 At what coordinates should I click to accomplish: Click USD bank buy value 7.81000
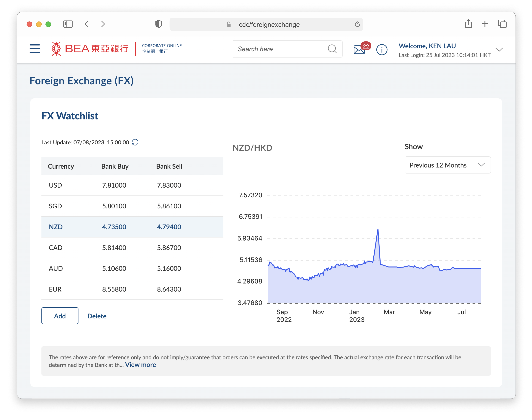point(114,185)
